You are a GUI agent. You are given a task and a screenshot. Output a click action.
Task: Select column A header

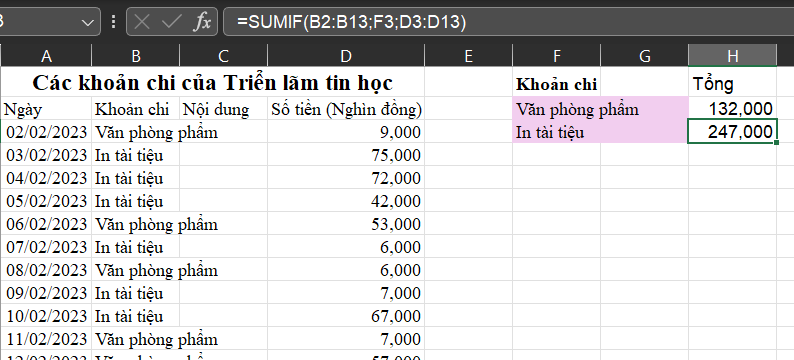click(x=46, y=56)
